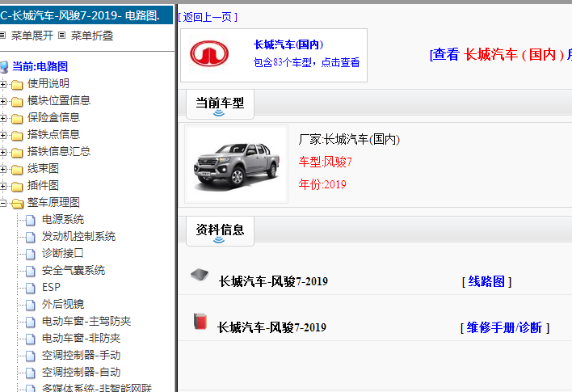The width and height of the screenshot is (572, 392).
Task: Click the 电动车窗-主驾防夹 document icon
Action: point(31,322)
